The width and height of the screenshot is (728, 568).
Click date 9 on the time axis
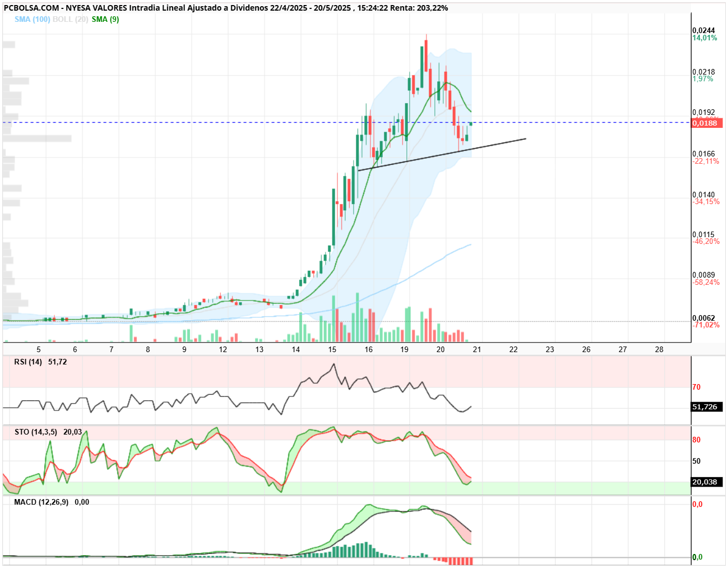[184, 349]
